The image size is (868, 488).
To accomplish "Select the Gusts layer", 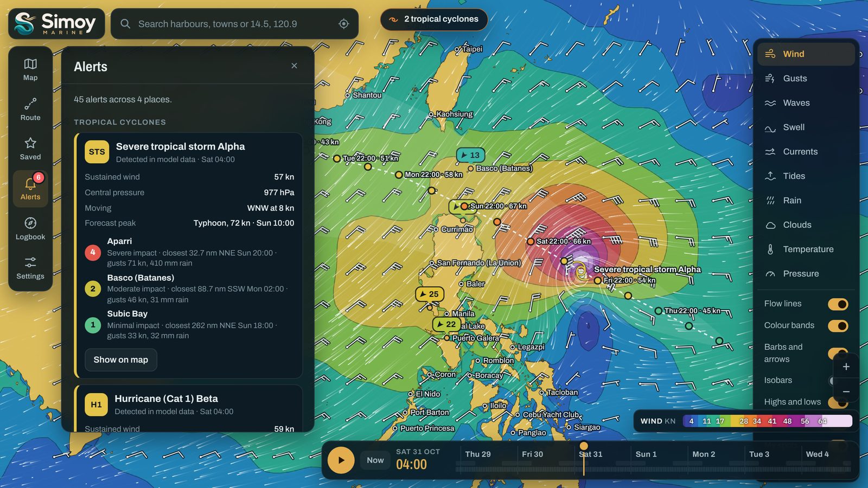I will (x=806, y=78).
